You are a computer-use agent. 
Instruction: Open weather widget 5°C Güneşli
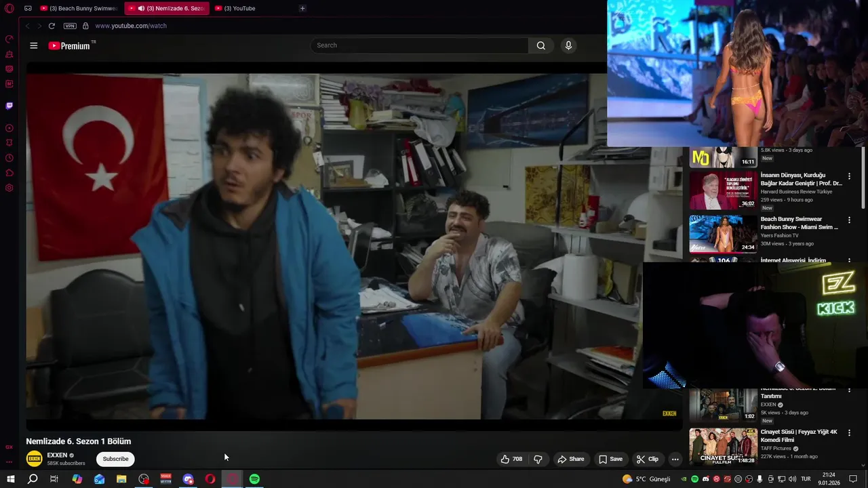[x=646, y=479]
